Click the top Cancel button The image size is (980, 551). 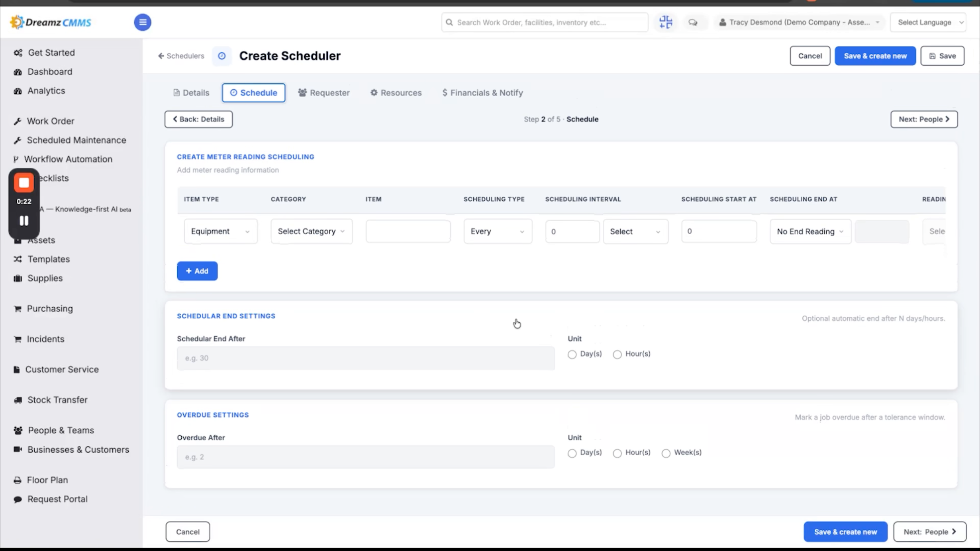pos(810,56)
